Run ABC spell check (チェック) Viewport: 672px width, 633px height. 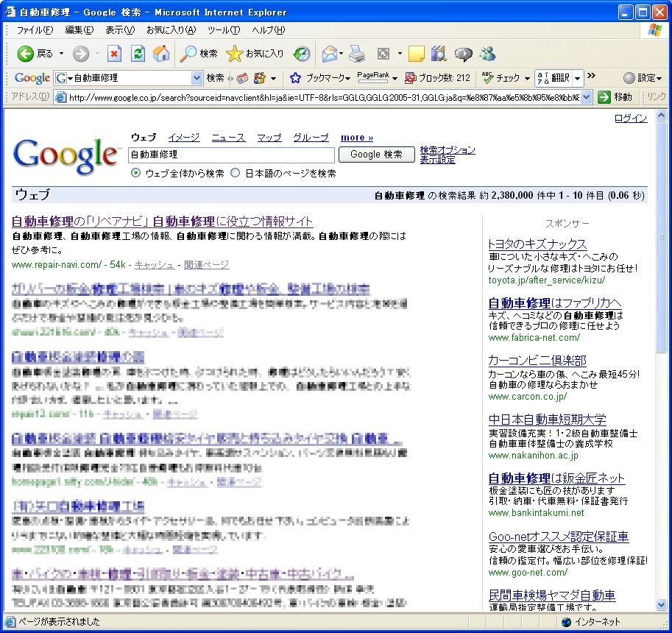(501, 77)
